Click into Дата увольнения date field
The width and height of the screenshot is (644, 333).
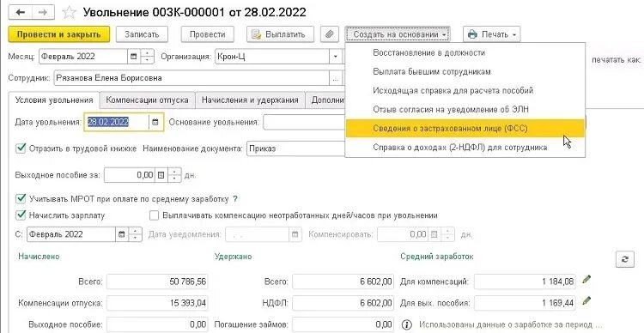point(116,122)
